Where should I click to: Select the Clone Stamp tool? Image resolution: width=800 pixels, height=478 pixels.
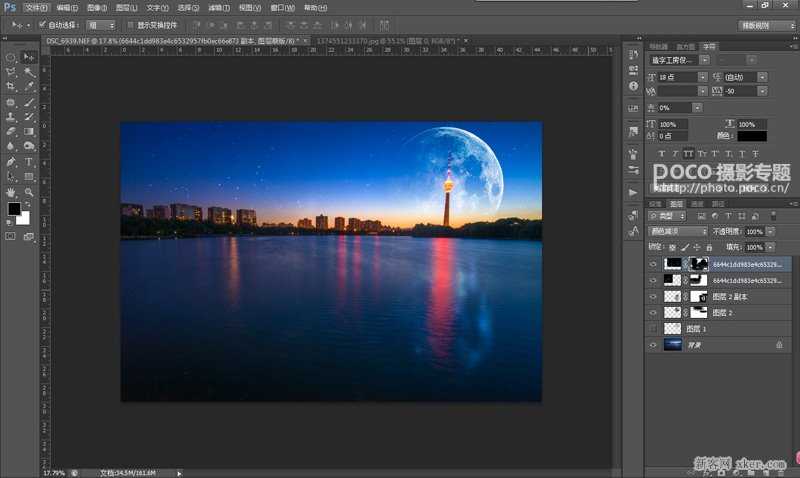[11, 117]
